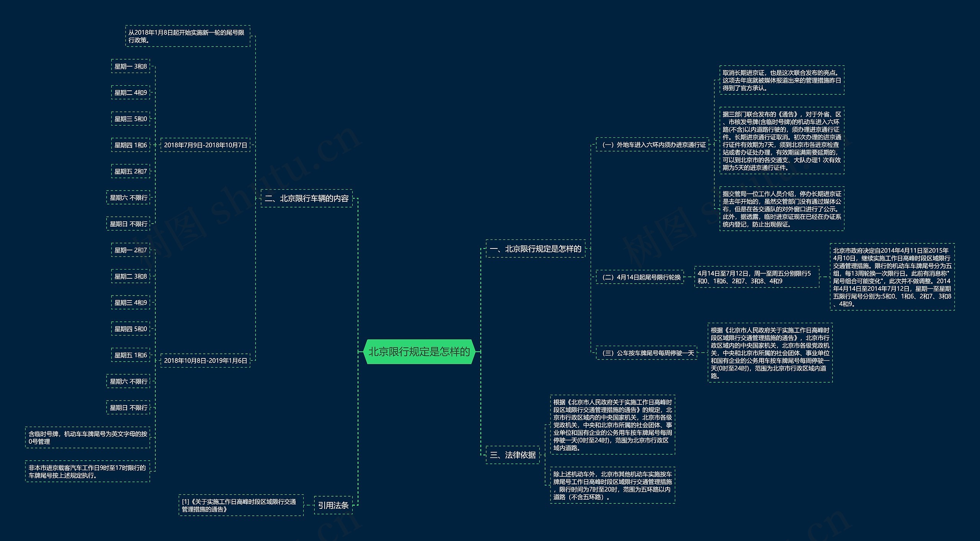This screenshot has height=541, width=980.
Task: Select the 2018年10月8日-2019年1月6日 date node
Action: tap(205, 361)
